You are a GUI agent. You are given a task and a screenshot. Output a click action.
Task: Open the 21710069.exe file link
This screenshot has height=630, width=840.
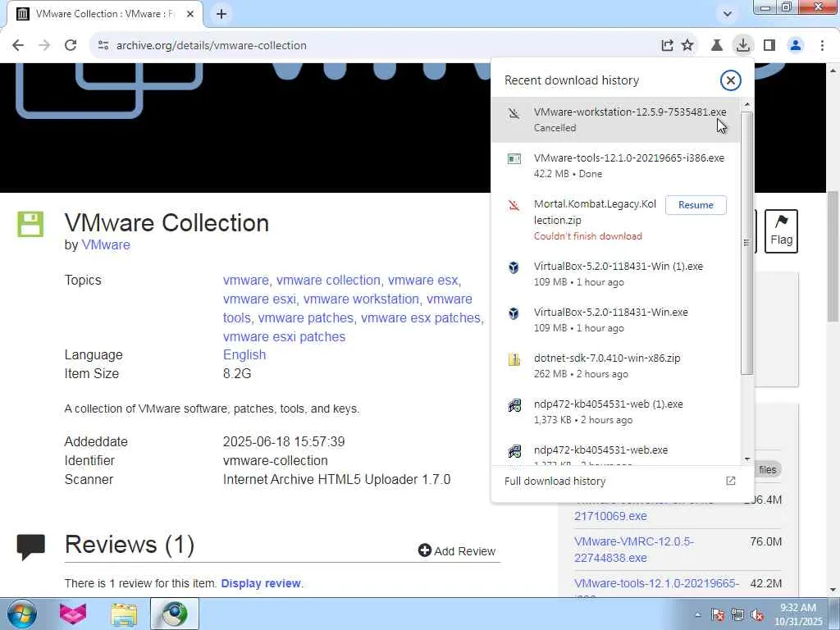pyautogui.click(x=610, y=516)
